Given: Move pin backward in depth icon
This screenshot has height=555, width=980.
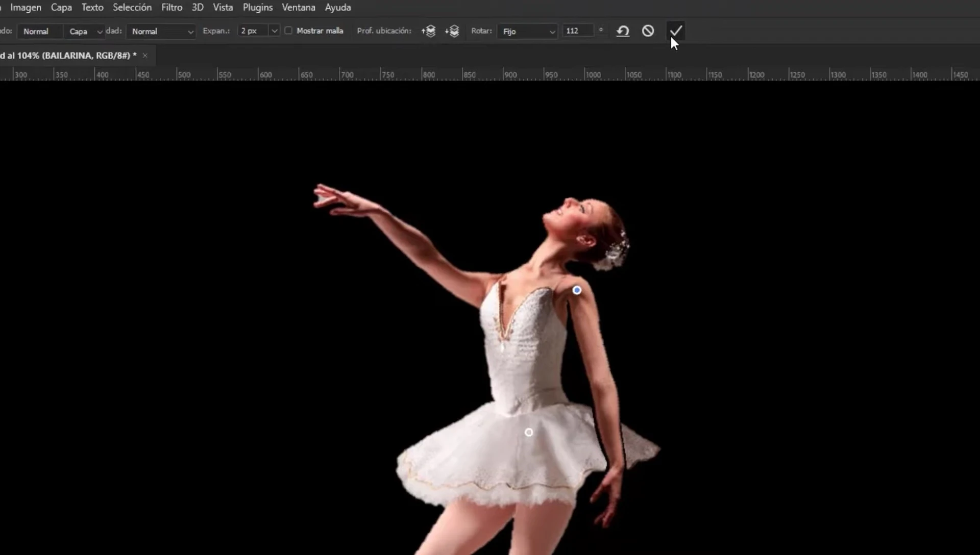Looking at the screenshot, I should 452,31.
